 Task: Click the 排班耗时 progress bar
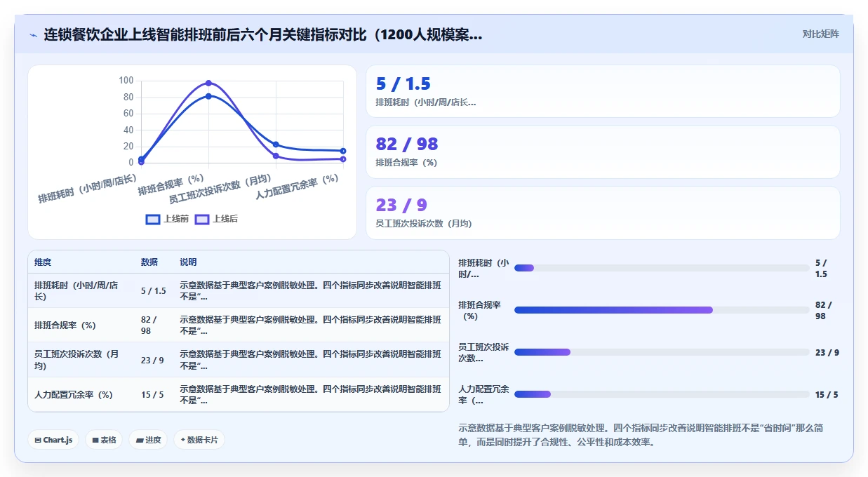662,268
